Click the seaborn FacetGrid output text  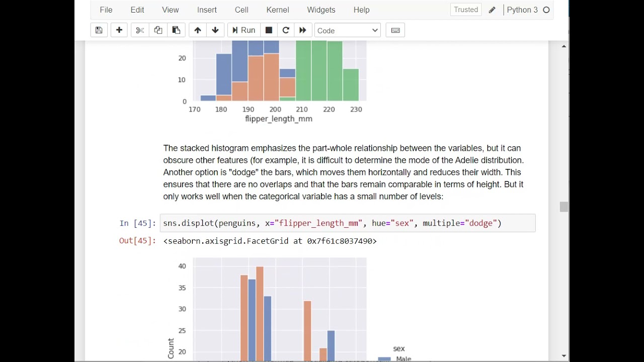click(x=270, y=241)
